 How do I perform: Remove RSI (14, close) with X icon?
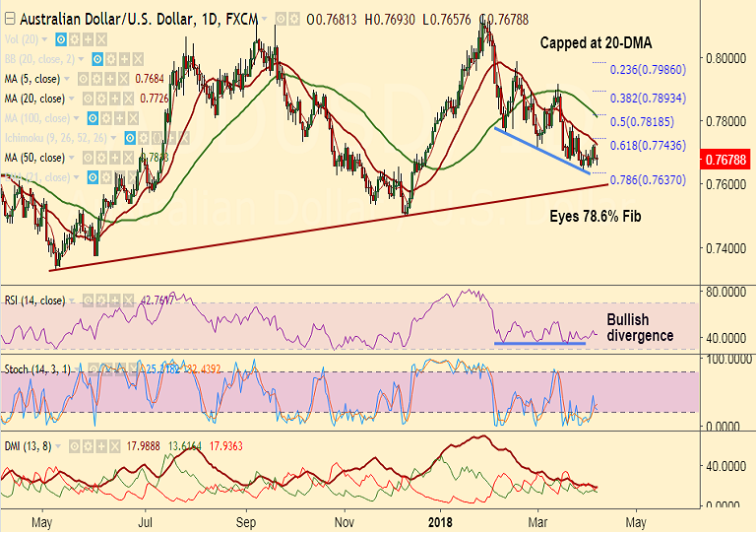pos(128,300)
